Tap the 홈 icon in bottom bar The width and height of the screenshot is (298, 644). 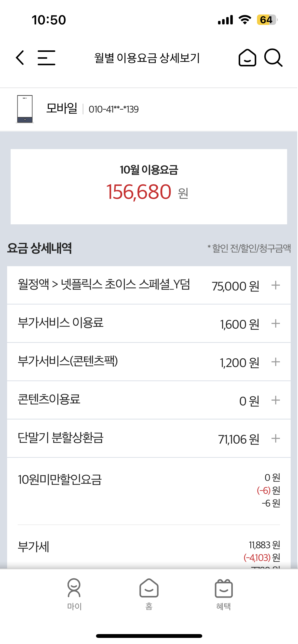(x=149, y=588)
